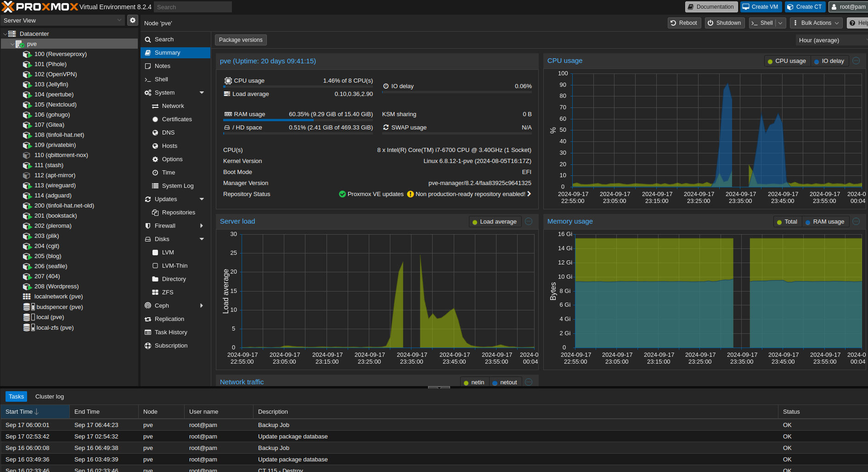Click the DNS globe icon
This screenshot has height=472, width=868.
click(155, 133)
